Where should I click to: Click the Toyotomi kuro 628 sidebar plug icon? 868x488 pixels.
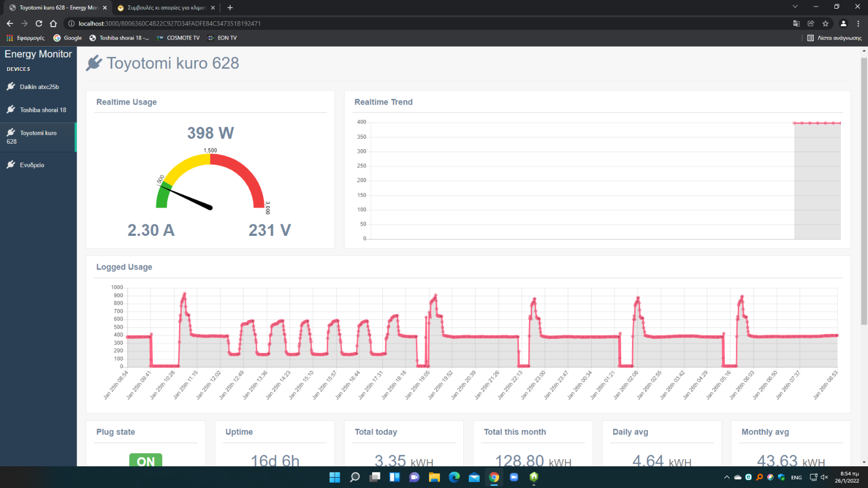click(x=11, y=132)
